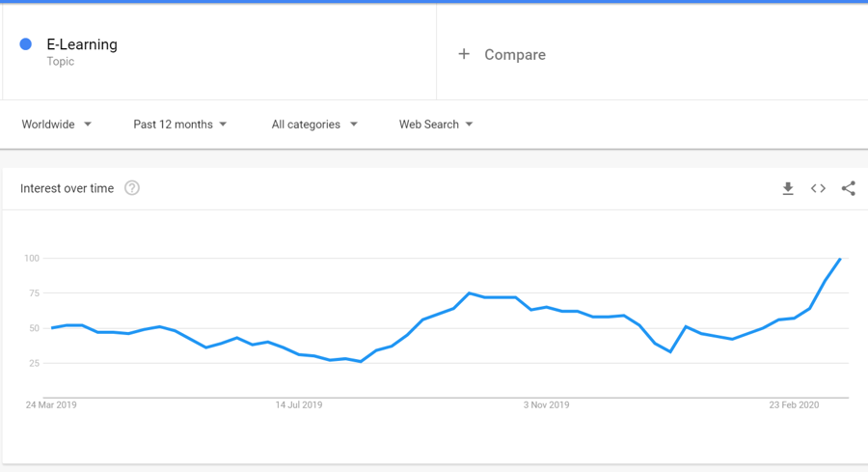
Task: Share the Interest over time chart
Action: (x=848, y=188)
